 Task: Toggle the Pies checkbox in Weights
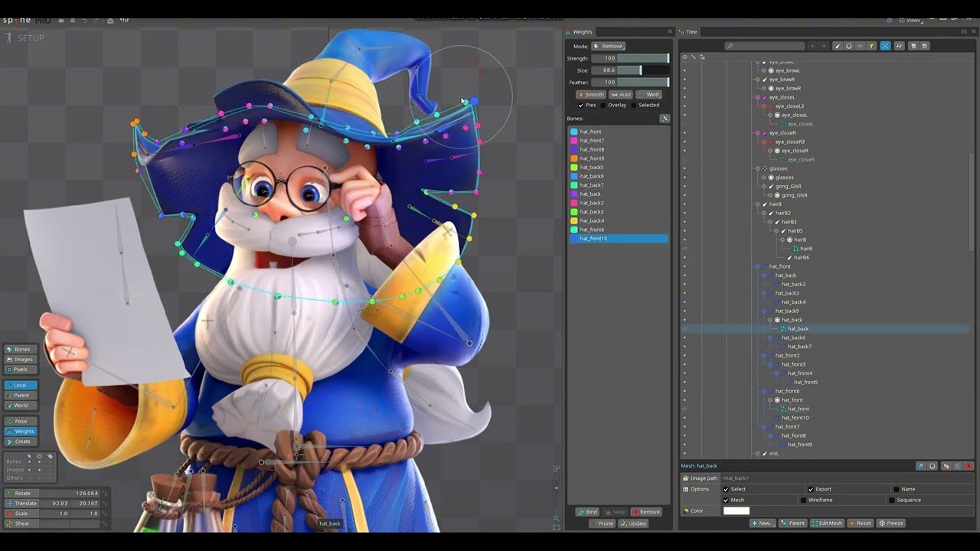pos(581,105)
